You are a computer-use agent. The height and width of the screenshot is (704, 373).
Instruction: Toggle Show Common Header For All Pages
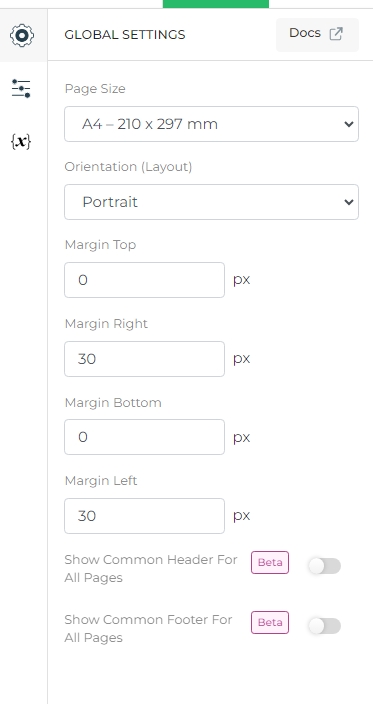tap(325, 566)
